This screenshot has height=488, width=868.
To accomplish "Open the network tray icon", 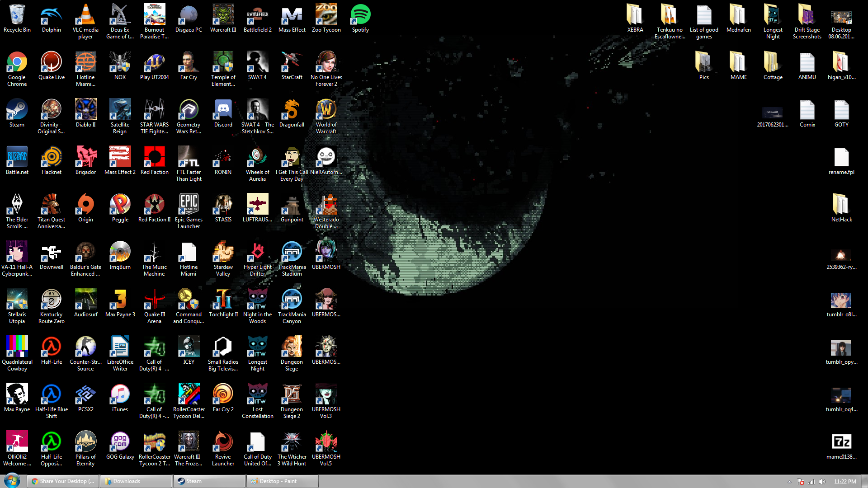I will pyautogui.click(x=811, y=482).
